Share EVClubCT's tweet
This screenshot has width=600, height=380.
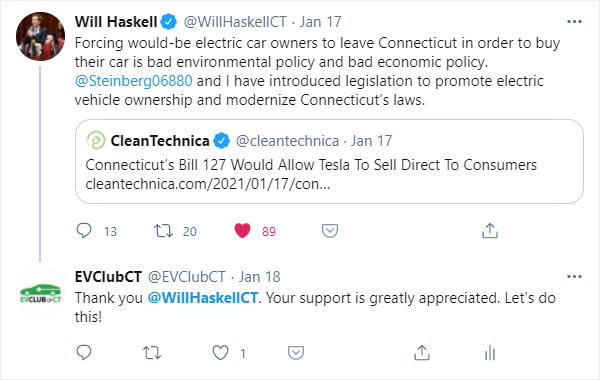pos(422,353)
